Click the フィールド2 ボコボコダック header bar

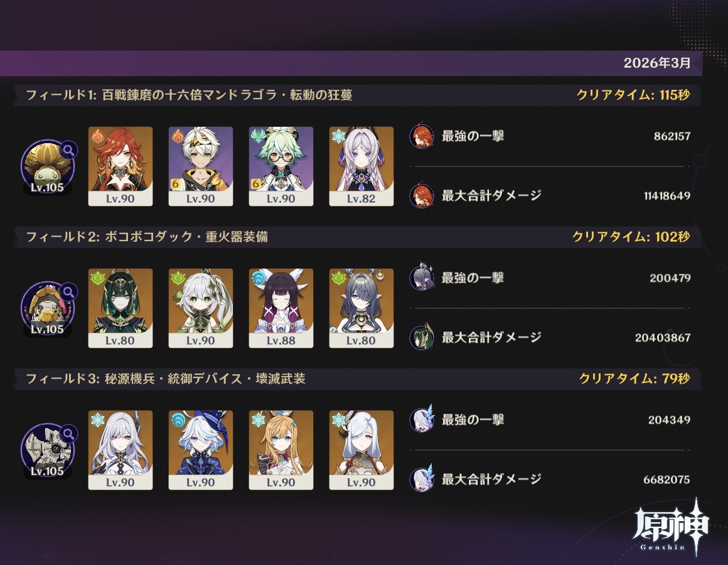tap(358, 237)
